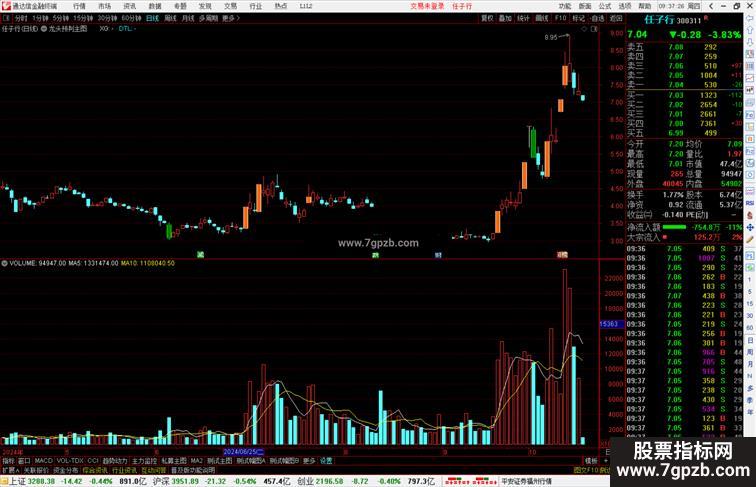756x487 pixels.
Task: Click the 模板 template button
Action: tap(591, 461)
